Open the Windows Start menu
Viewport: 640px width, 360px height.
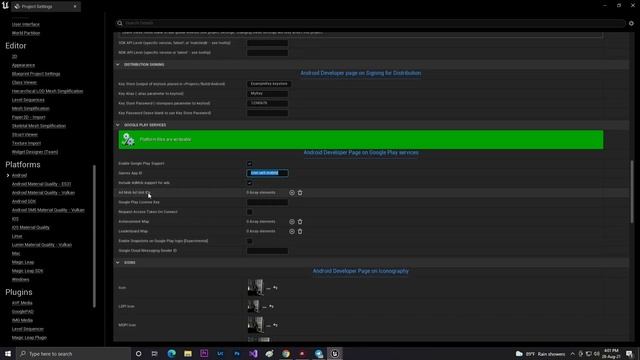[8, 353]
